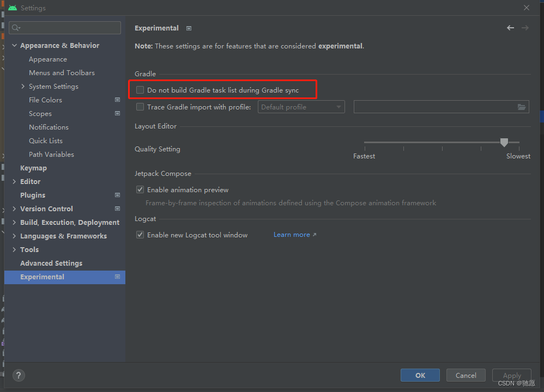Screen dimensions: 544x392
Task: Click the settings search field
Action: click(x=65, y=28)
